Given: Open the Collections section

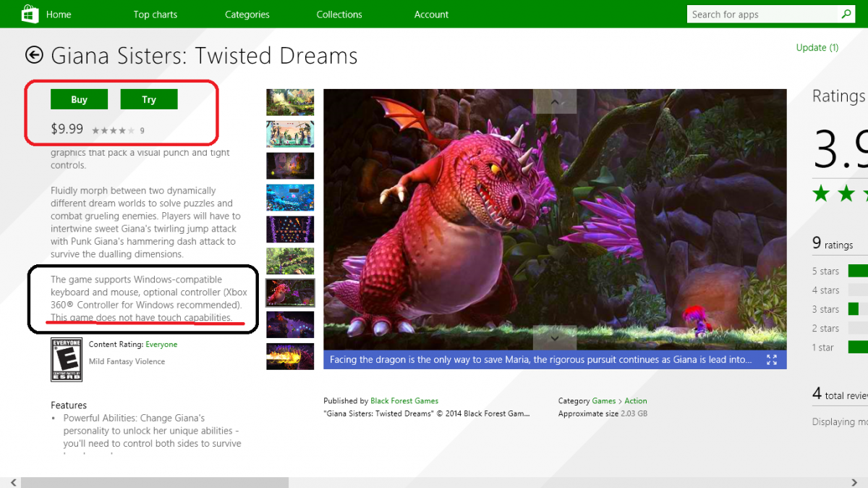Looking at the screenshot, I should pyautogui.click(x=339, y=14).
